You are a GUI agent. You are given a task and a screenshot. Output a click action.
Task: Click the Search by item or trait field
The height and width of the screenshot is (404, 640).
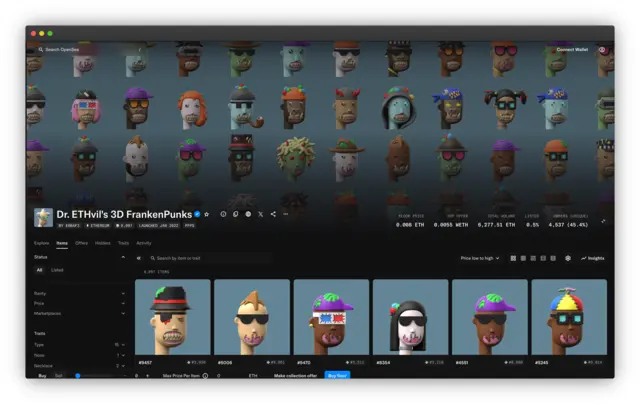point(210,258)
